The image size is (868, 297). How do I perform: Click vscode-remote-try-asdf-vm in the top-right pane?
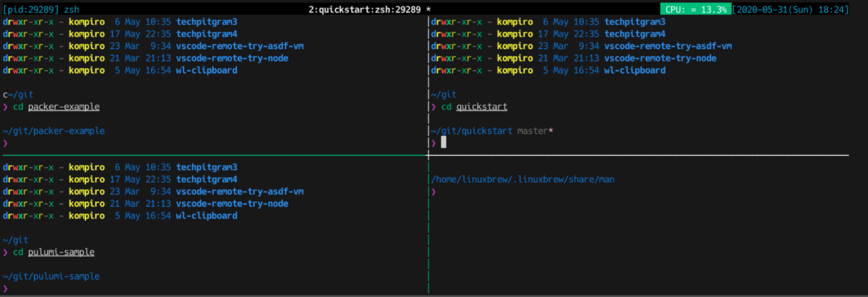668,46
